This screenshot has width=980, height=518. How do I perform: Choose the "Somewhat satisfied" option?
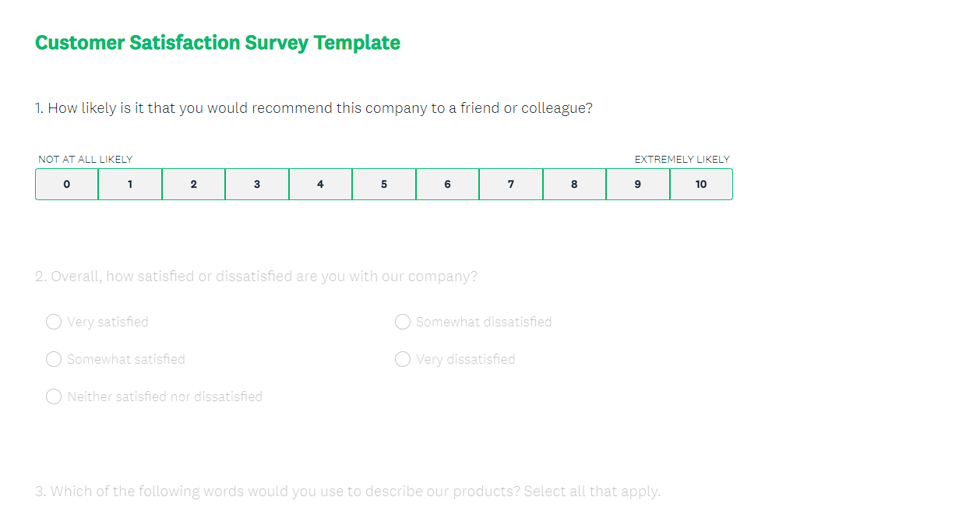[54, 359]
